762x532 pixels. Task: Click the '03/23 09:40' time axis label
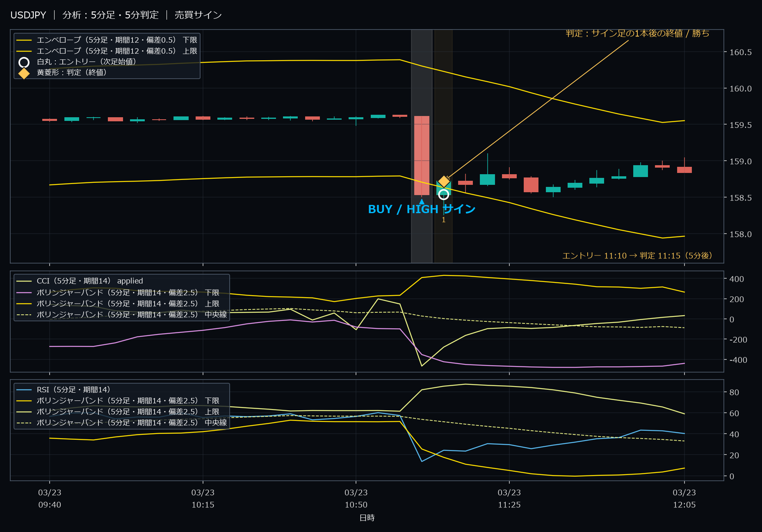(50, 499)
